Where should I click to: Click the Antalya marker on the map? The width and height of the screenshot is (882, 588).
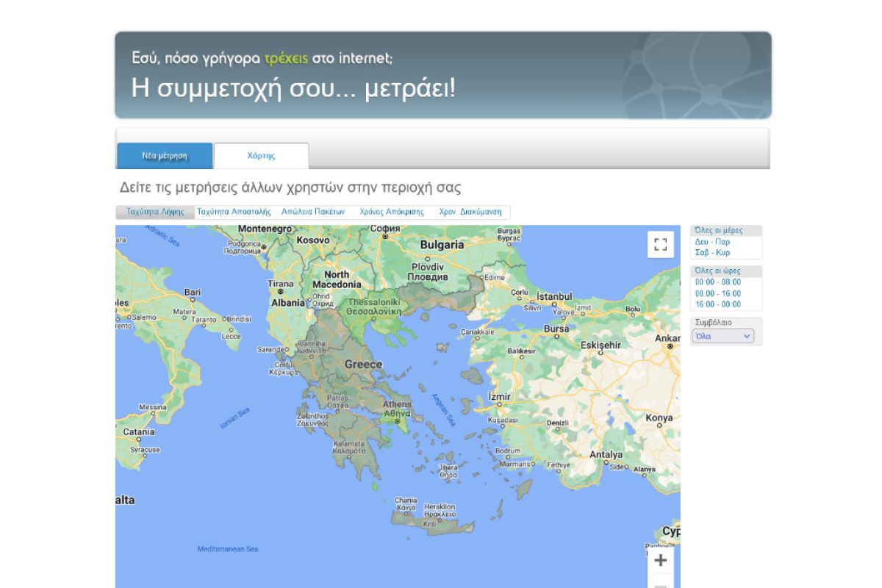click(x=606, y=462)
